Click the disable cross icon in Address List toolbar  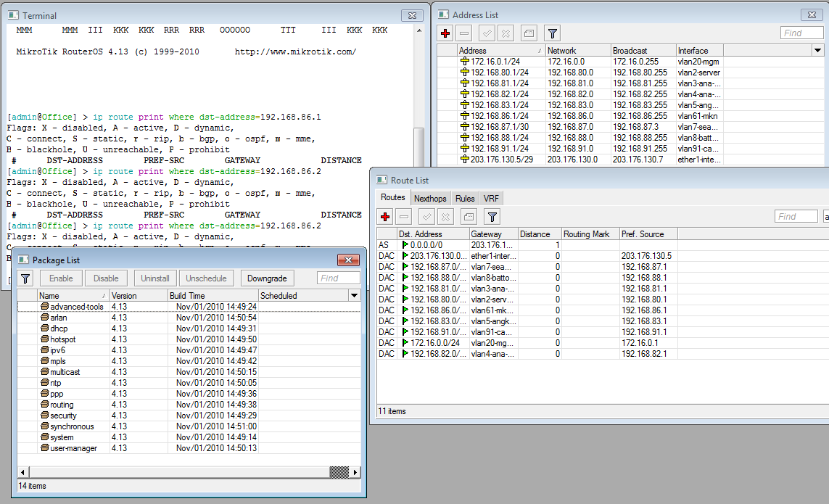[505, 33]
